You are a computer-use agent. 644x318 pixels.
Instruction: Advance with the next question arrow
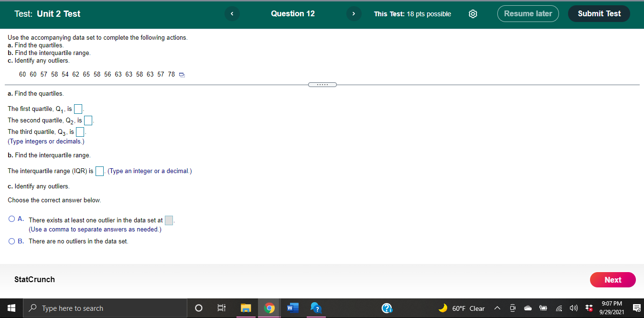tap(354, 14)
